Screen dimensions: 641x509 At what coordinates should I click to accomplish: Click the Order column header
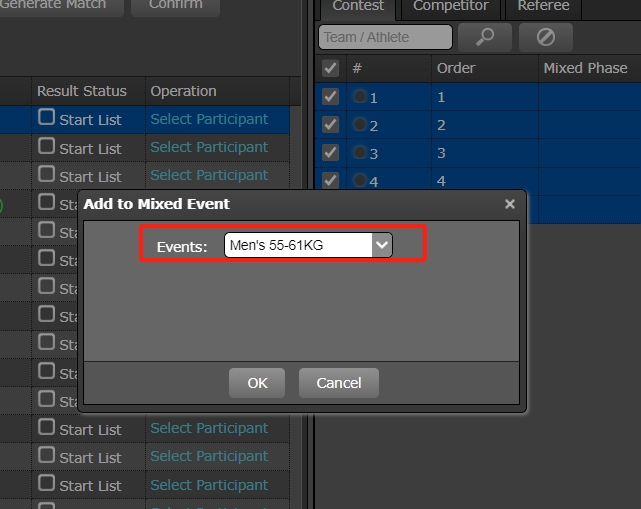[456, 68]
